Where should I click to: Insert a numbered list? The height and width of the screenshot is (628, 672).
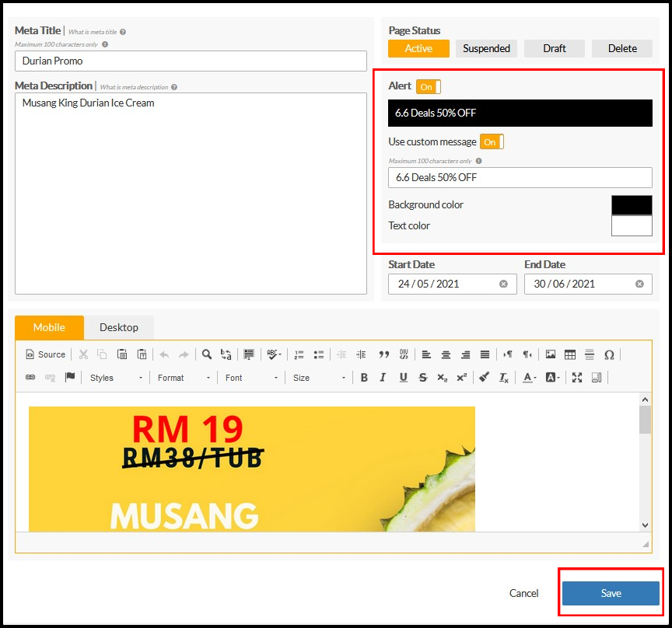click(x=299, y=354)
